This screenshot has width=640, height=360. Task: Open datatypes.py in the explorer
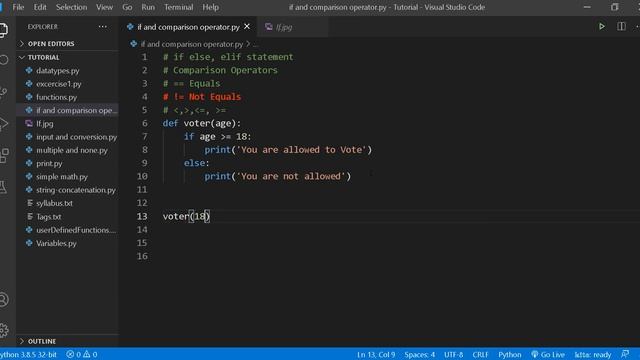[x=67, y=71]
